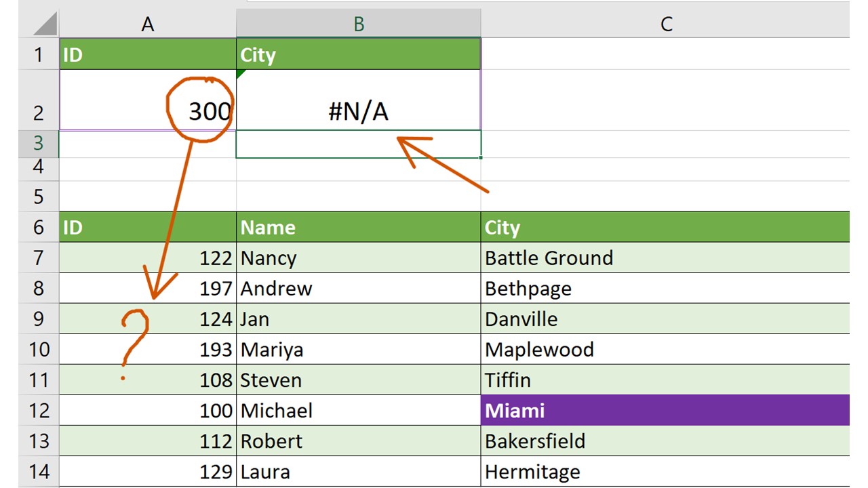Select the Nancy name cell
Image resolution: width=868 pixels, height=488 pixels.
coord(359,258)
